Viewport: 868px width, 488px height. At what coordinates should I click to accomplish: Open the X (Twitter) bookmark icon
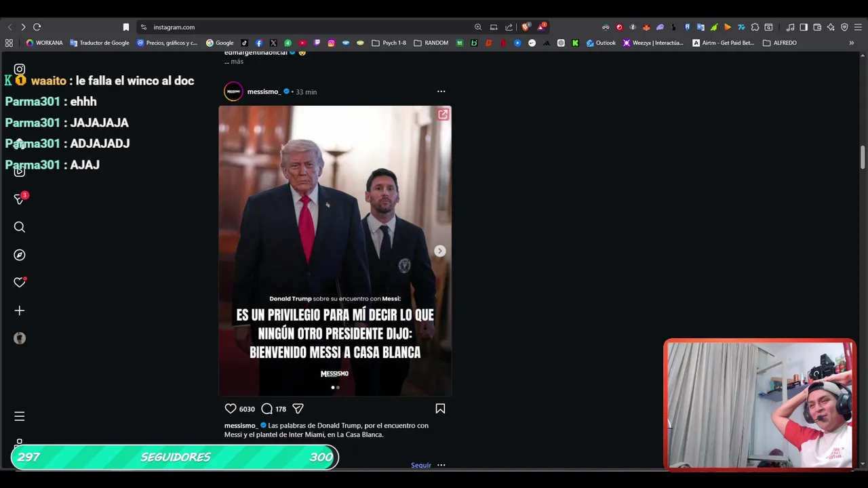coord(273,43)
